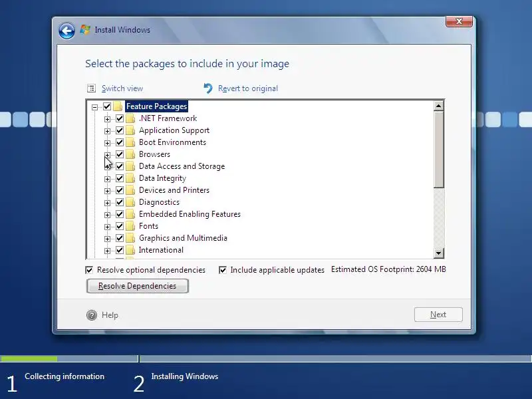Viewport: 532px width, 399px height.
Task: Click the Fonts folder icon
Action: pyautogui.click(x=130, y=226)
